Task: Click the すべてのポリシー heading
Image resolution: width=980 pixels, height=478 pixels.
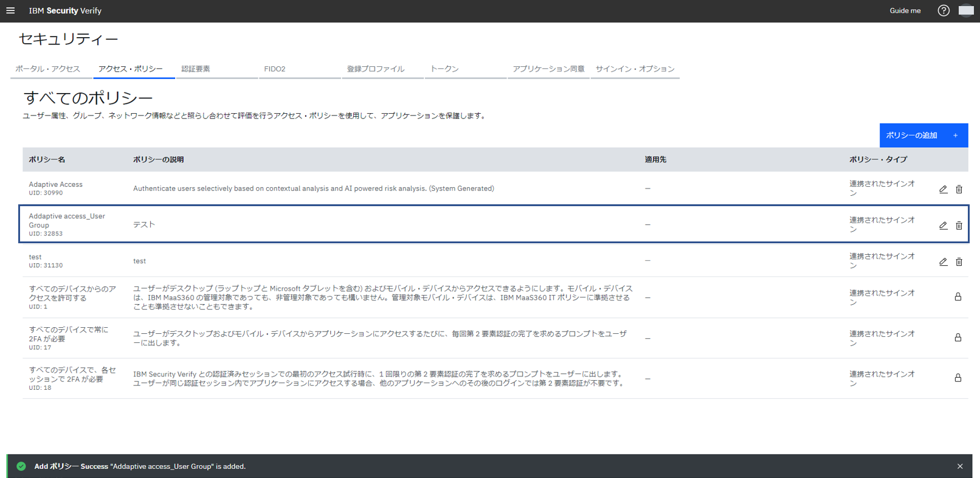Action: pyautogui.click(x=88, y=98)
